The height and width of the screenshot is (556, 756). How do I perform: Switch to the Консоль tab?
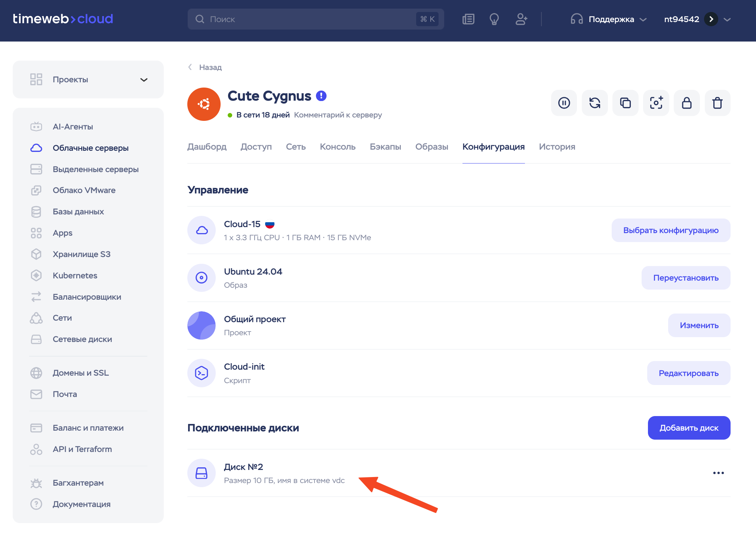coord(337,147)
